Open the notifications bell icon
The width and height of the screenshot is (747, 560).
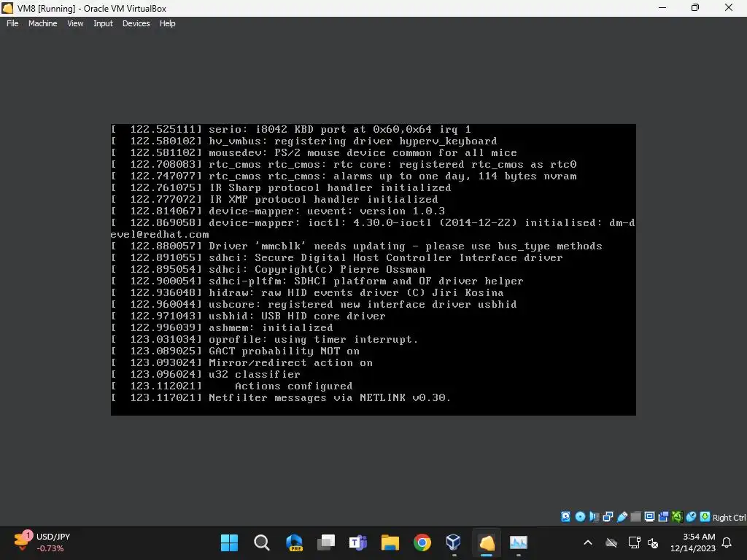click(727, 542)
